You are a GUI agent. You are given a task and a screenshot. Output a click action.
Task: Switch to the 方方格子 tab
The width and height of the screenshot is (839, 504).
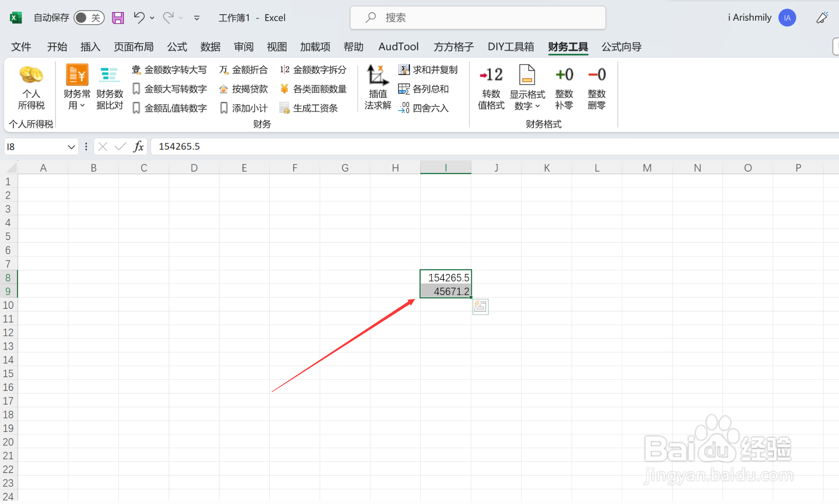click(453, 46)
